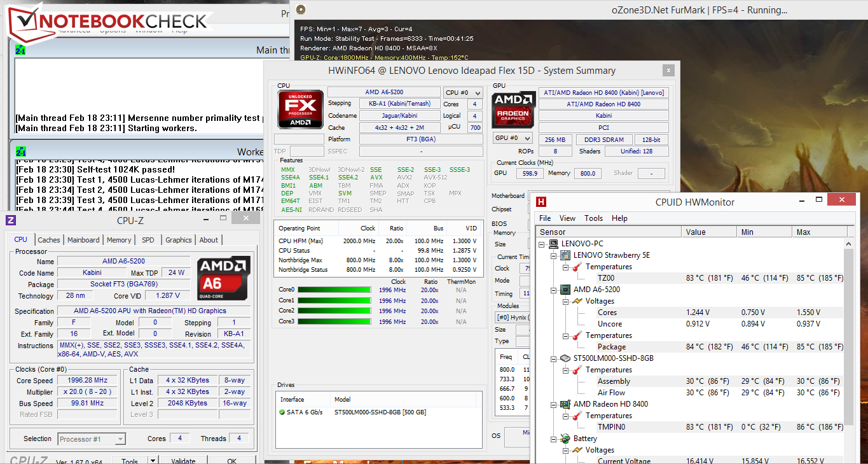The image size is (868, 464).
Task: Collapse the Battery node in HWMonitor
Action: 554,439
